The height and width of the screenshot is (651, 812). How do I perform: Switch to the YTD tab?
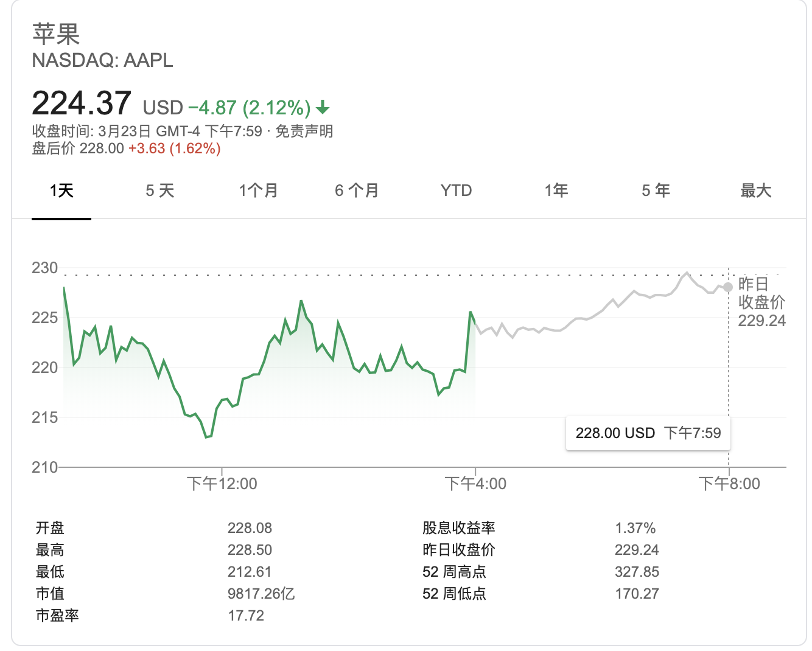click(456, 191)
